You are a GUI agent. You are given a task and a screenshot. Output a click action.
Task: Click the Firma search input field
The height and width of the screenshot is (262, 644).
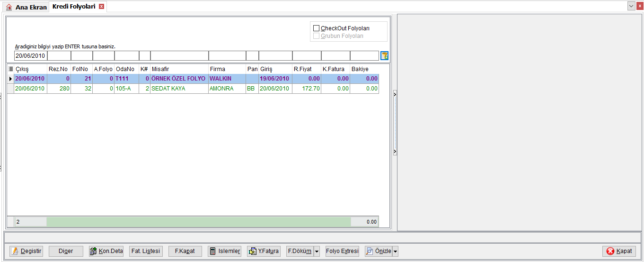(227, 56)
